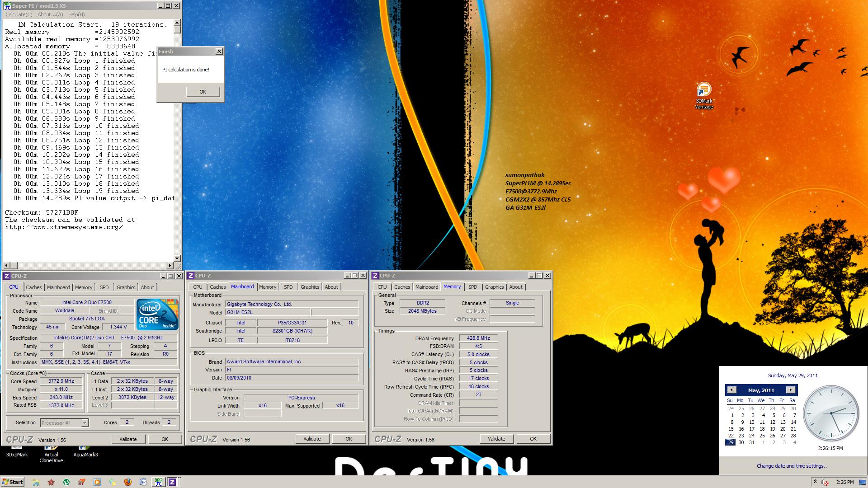
Task: Launch uTorrent from the taskbar
Action: (x=66, y=482)
